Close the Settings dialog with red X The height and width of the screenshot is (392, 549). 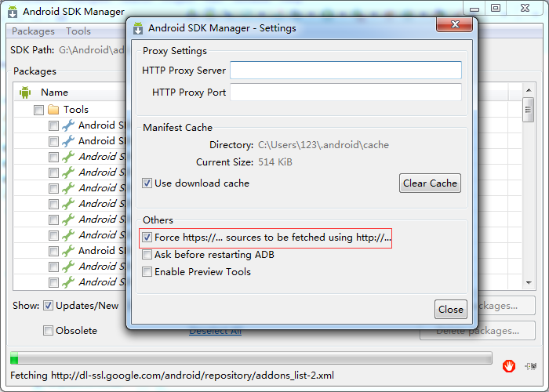pyautogui.click(x=454, y=24)
